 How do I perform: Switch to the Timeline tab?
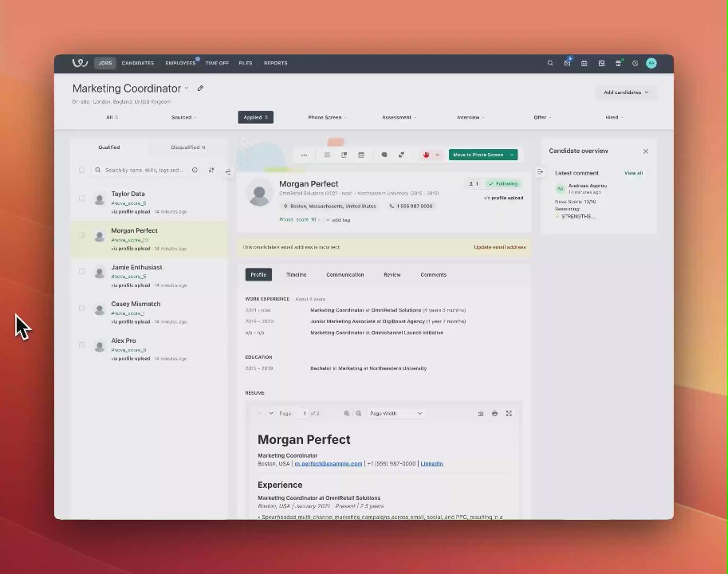tap(296, 275)
